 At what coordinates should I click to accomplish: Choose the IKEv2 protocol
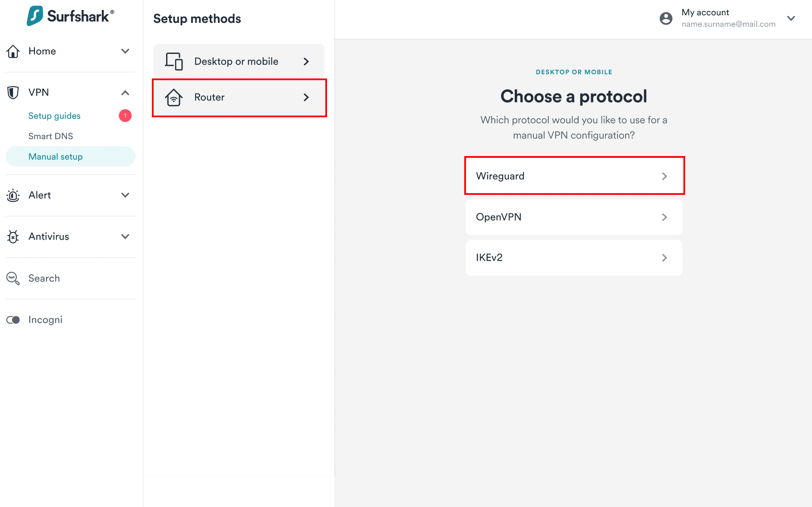(x=574, y=257)
